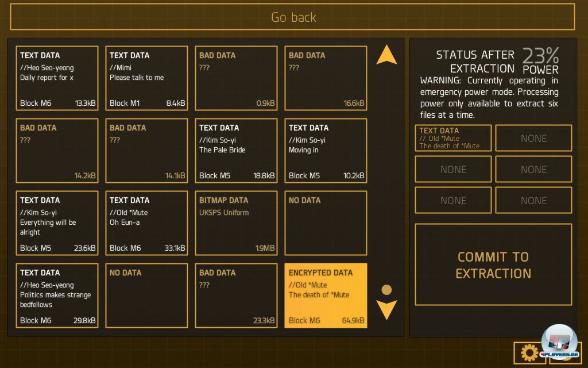Screen dimensions: 588x368
Task: Click the round scroll position indicator
Action: click(x=386, y=290)
